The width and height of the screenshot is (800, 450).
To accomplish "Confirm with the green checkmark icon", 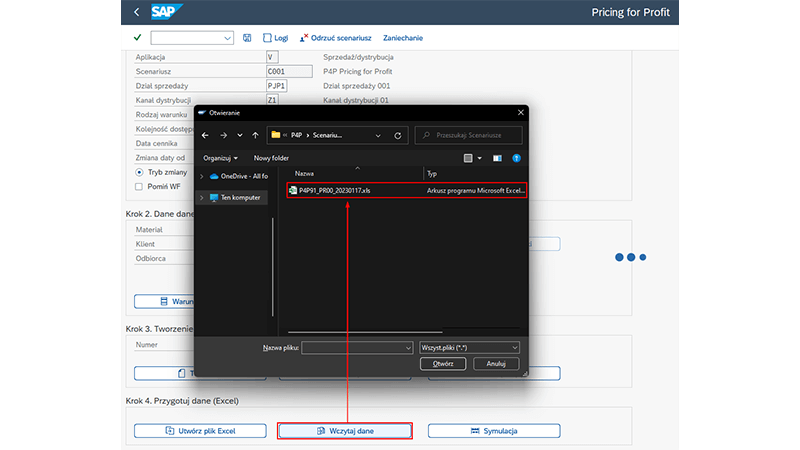I will tap(137, 38).
